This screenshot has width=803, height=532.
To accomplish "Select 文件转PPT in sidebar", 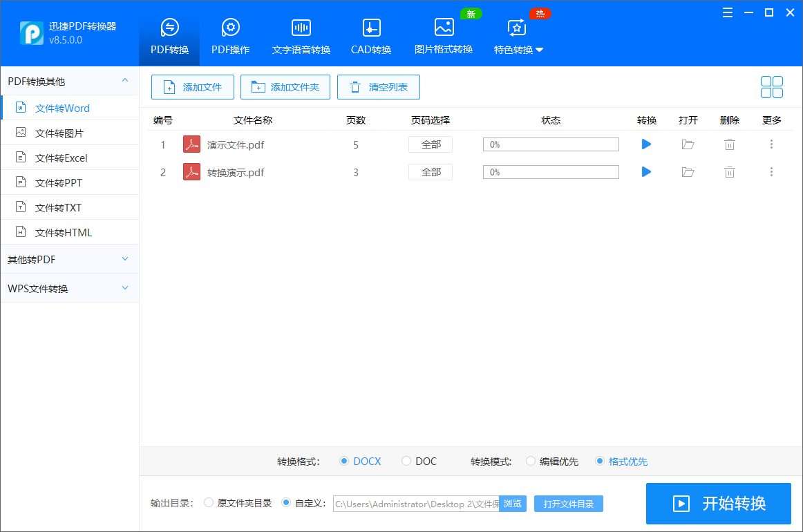I will click(x=70, y=183).
